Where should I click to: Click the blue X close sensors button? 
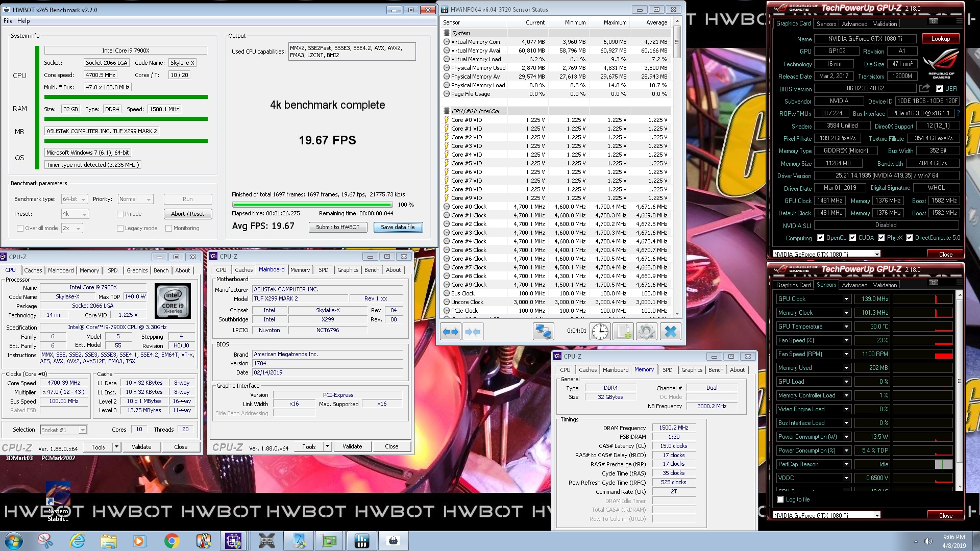click(671, 332)
